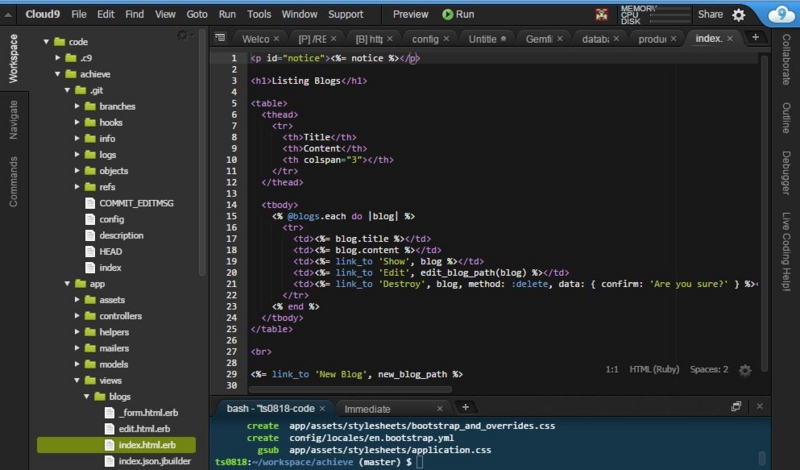Click the file tree vertical scrollbar
Screen dimensions: 800x470
202,153
